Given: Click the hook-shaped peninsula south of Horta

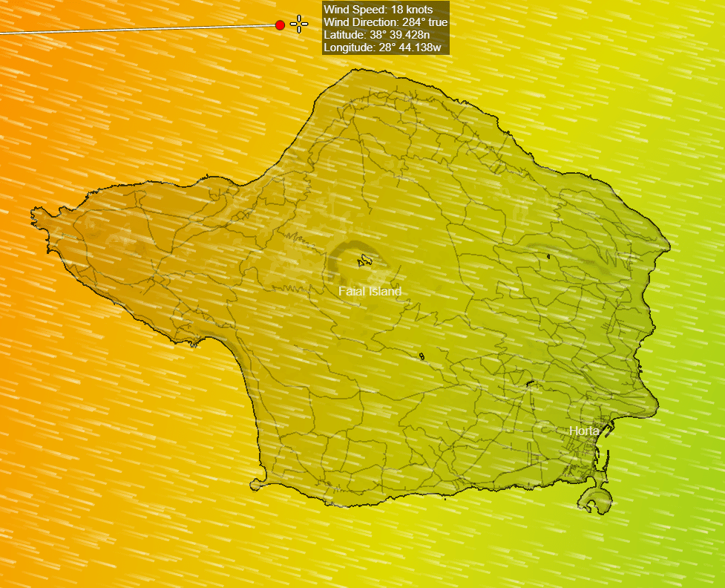Looking at the screenshot, I should coord(594,500).
